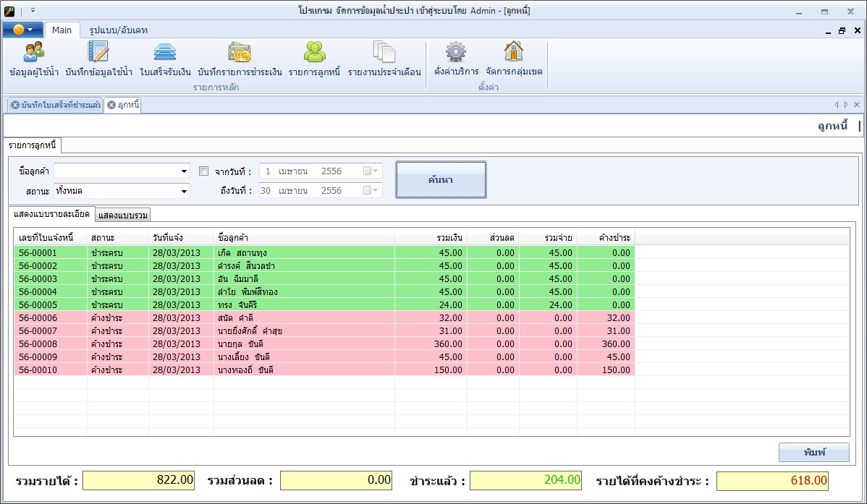
Task: Select invoice row 56-00007
Action: pos(324,330)
